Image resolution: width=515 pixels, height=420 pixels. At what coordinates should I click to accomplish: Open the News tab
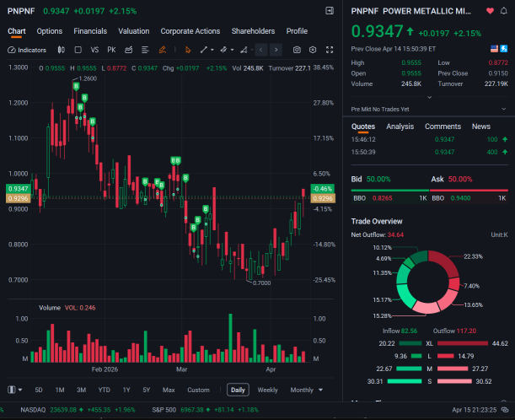(481, 127)
